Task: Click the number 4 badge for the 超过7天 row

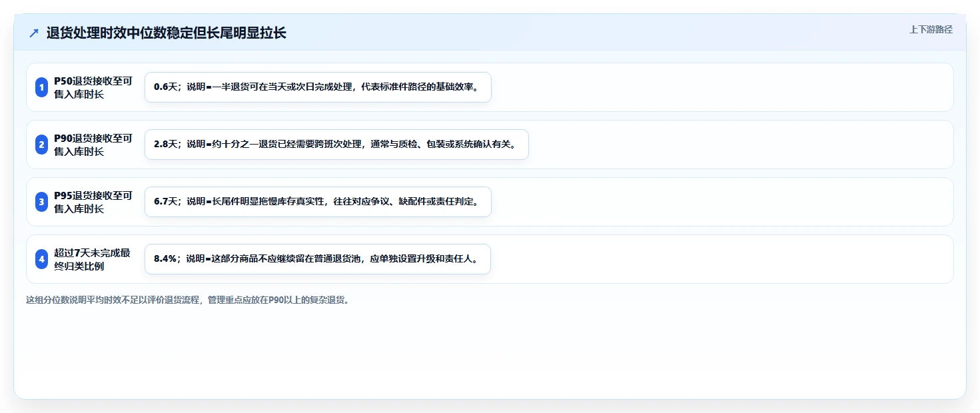Action: pos(41,259)
